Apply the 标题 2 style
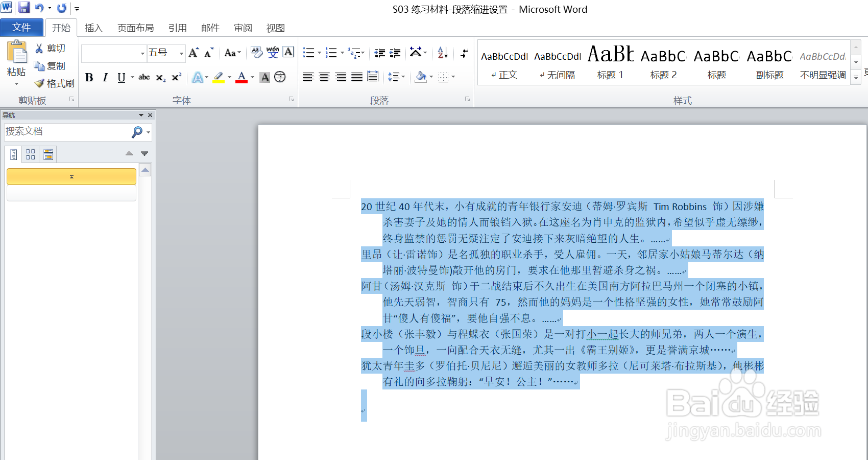This screenshot has width=868, height=460. (x=664, y=63)
